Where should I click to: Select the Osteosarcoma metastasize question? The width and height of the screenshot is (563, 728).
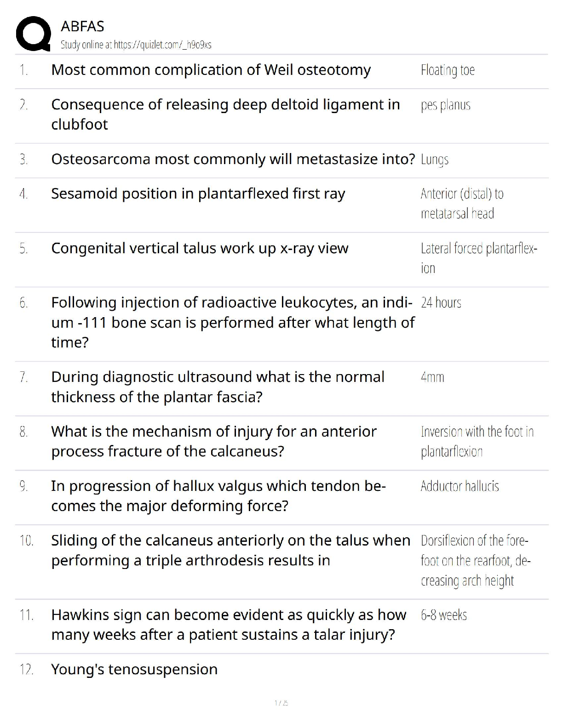[233, 159]
